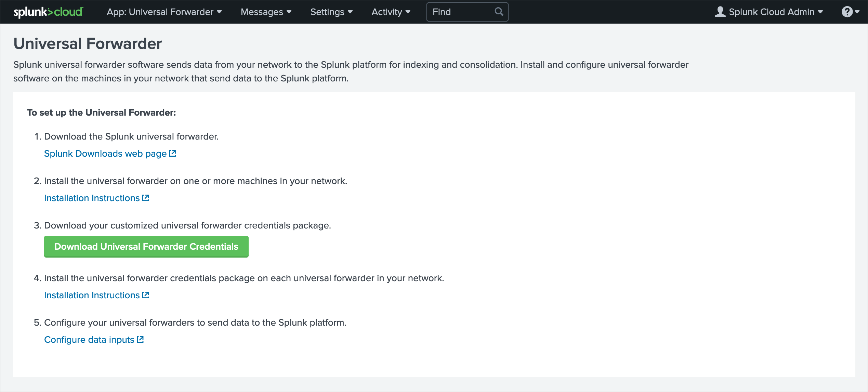
Task: Click the user profile silhouette icon
Action: 721,11
